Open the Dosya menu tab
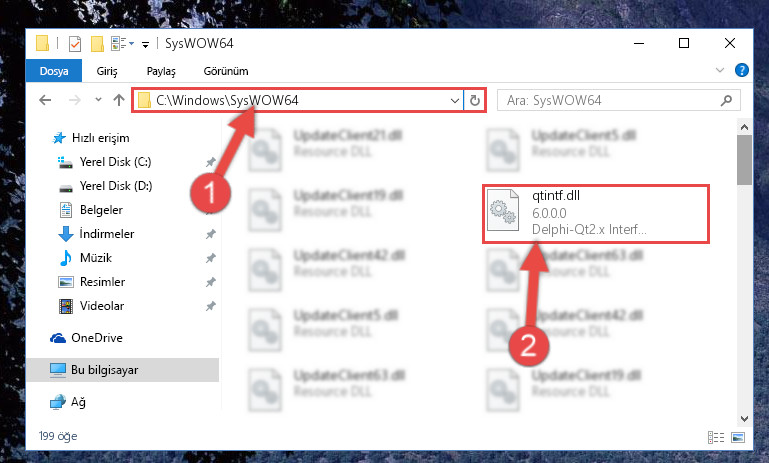 (54, 71)
